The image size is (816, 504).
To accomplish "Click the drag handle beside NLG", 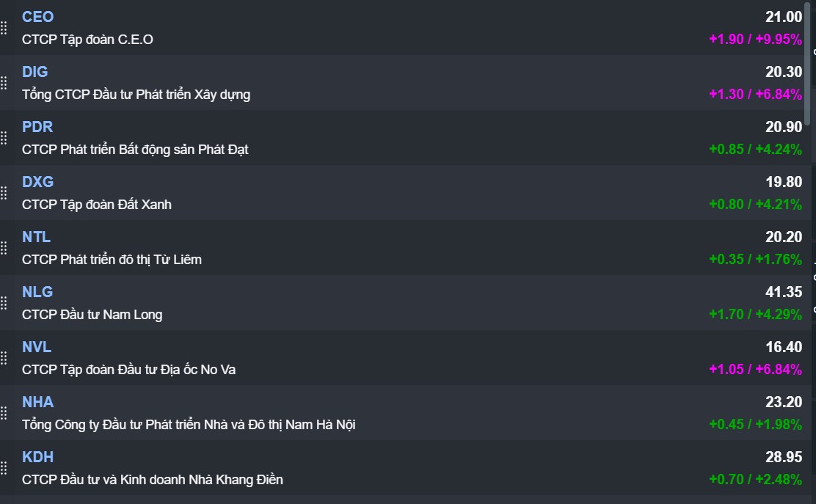I will point(4,303).
